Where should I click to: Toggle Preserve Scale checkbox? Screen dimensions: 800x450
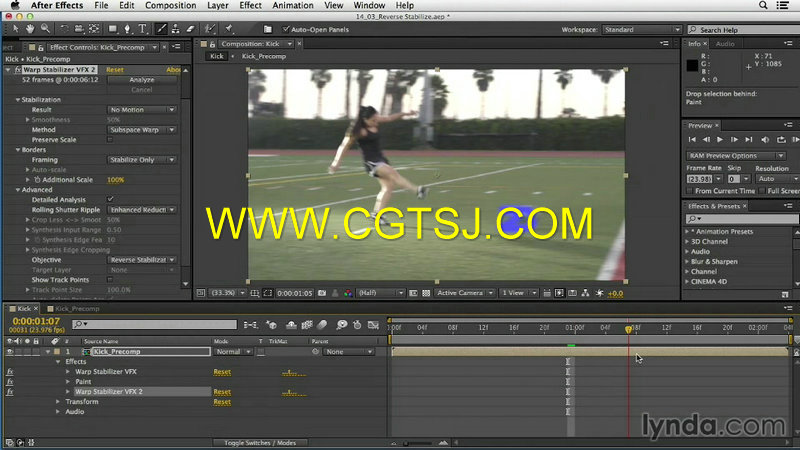[110, 139]
